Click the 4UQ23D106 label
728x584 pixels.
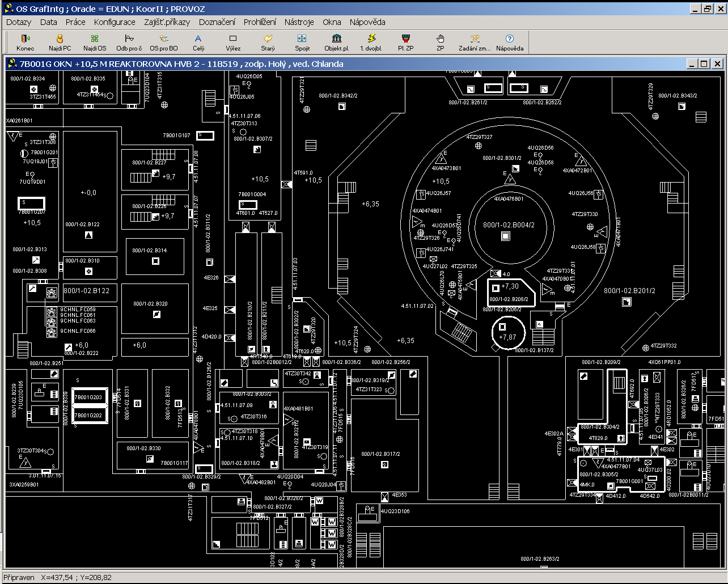pyautogui.click(x=395, y=511)
